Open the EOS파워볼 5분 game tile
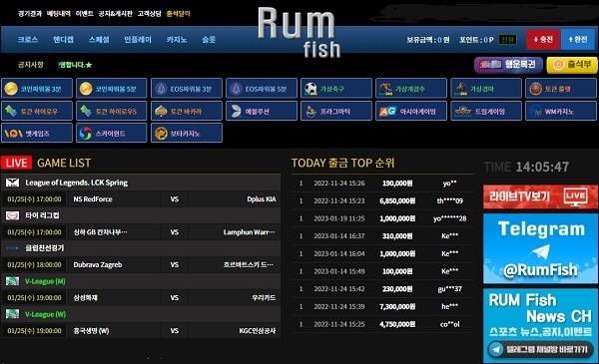 point(262,89)
